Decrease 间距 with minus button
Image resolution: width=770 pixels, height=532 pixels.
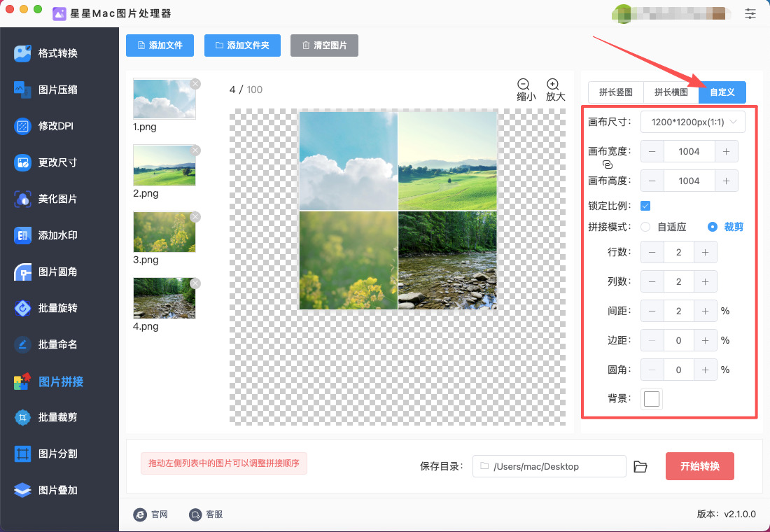tap(652, 311)
